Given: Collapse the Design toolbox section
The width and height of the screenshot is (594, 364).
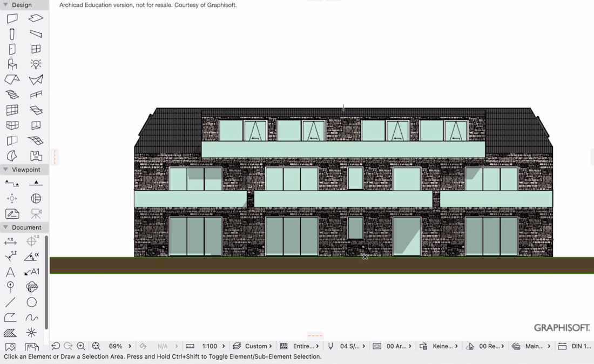Looking at the screenshot, I should (x=6, y=5).
